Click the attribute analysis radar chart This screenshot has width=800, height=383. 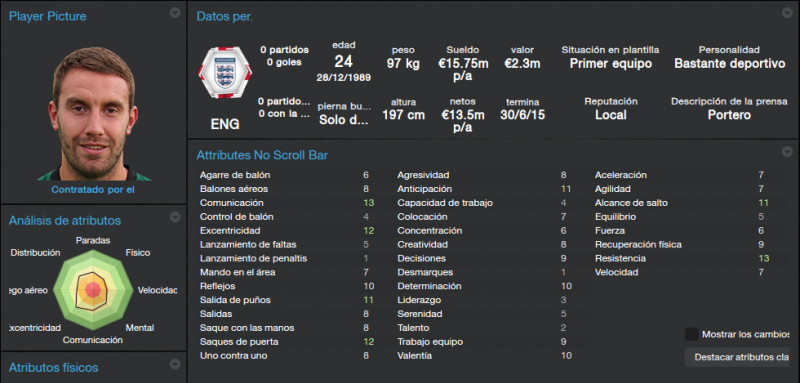pyautogui.click(x=93, y=290)
